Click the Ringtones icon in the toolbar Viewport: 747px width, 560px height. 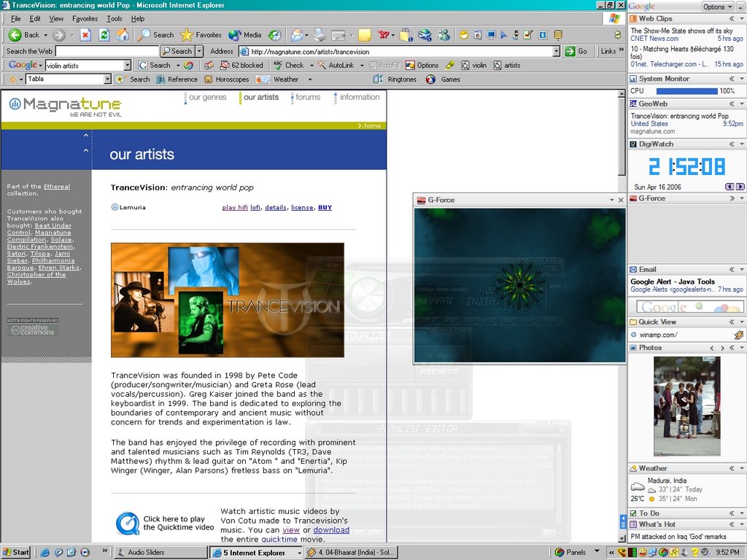379,79
